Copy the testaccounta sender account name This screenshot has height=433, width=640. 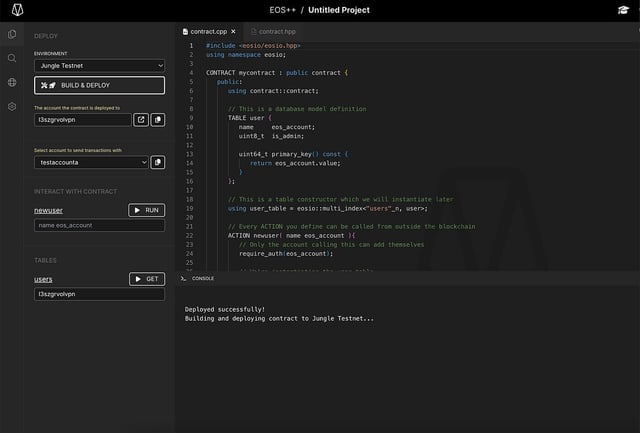[x=158, y=162]
